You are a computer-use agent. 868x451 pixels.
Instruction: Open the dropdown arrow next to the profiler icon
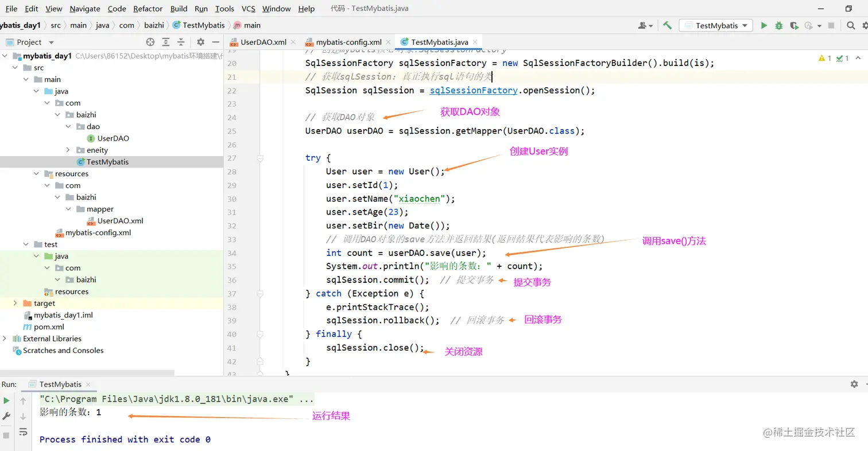(819, 26)
